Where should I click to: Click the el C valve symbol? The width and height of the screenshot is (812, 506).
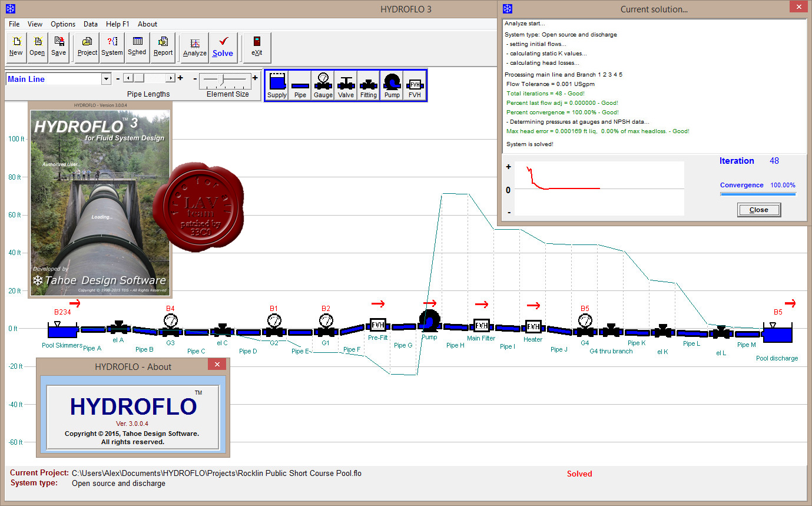[x=222, y=330]
